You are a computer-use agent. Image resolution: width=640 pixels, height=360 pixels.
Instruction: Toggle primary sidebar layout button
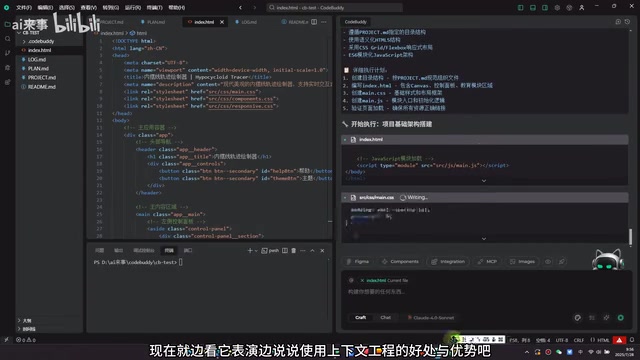pyautogui.click(x=520, y=7)
